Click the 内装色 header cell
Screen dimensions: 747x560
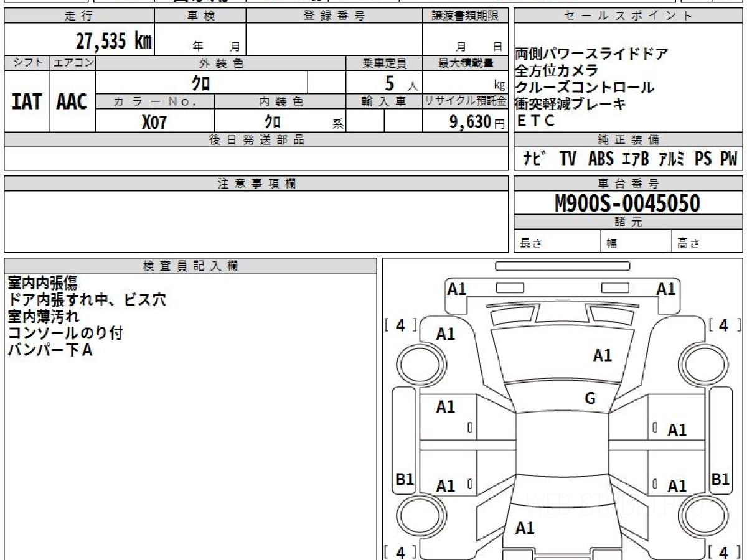pos(280,102)
